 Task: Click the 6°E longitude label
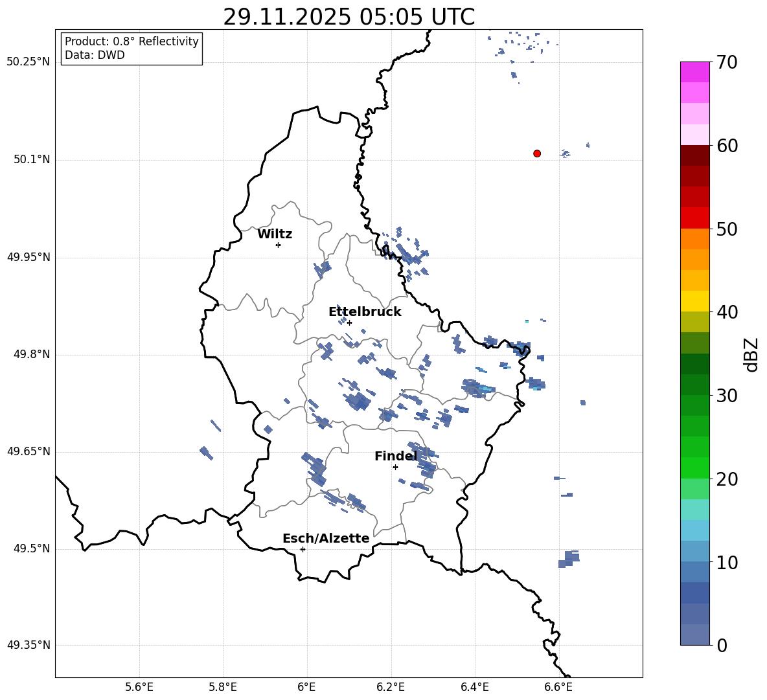[x=306, y=687]
